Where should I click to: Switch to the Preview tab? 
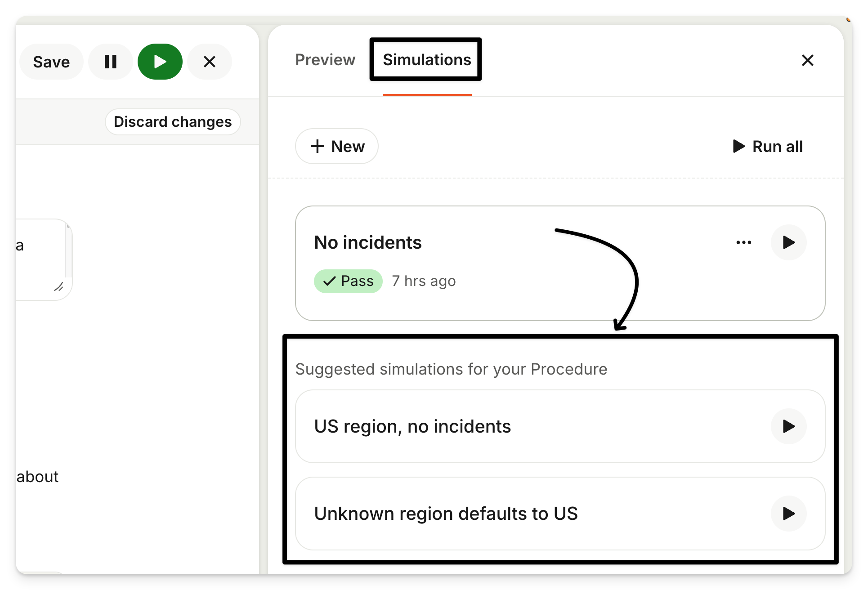[325, 60]
